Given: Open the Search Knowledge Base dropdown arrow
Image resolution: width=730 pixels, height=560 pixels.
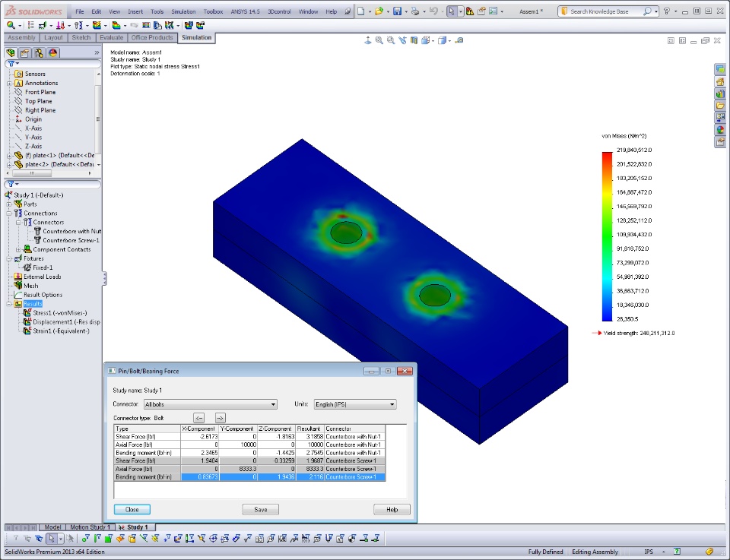Looking at the screenshot, I should (x=655, y=11).
